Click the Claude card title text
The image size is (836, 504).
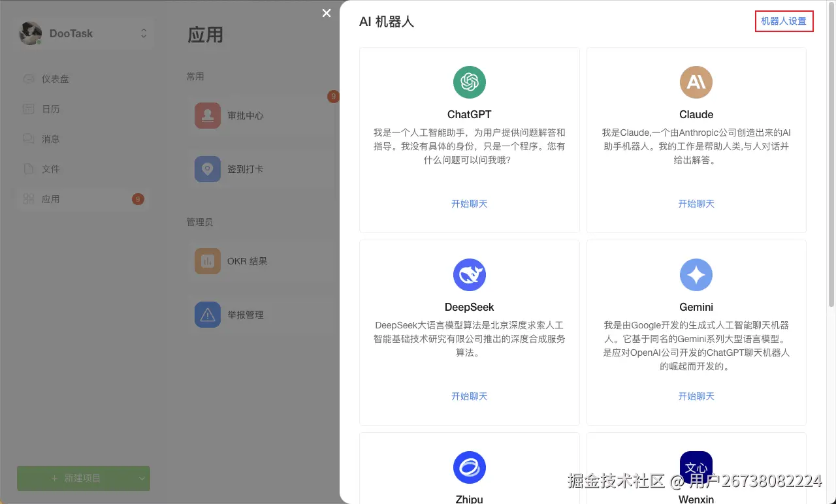696,114
